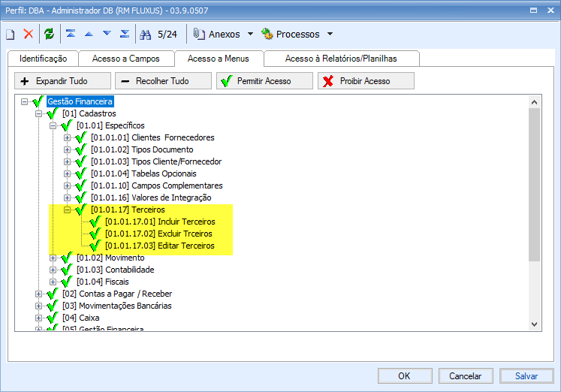The width and height of the screenshot is (561, 392).
Task: Click the Recolher Tudo button
Action: point(163,81)
